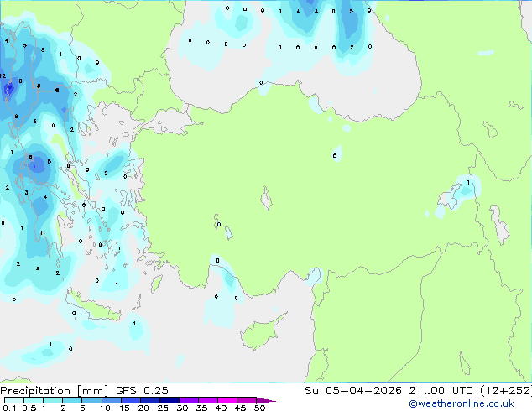This screenshot has height=411, width=532.
Task: Click the purple arrow tip beyond 50
Action: click(266, 400)
